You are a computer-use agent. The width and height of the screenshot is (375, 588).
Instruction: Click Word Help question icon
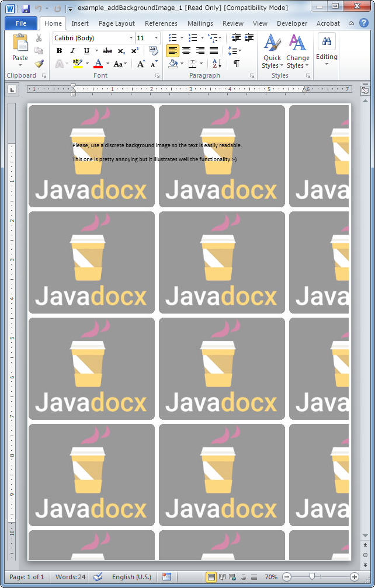pyautogui.click(x=363, y=23)
